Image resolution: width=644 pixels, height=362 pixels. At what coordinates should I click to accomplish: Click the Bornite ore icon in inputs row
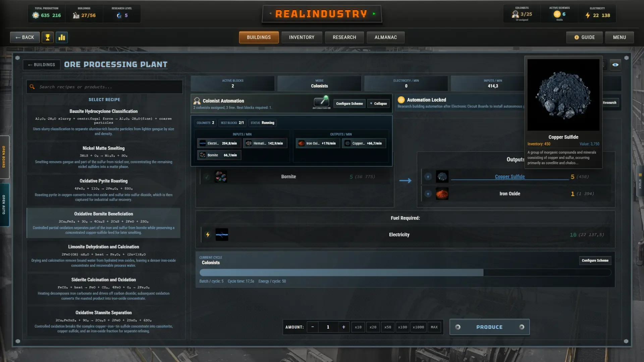pos(221,177)
